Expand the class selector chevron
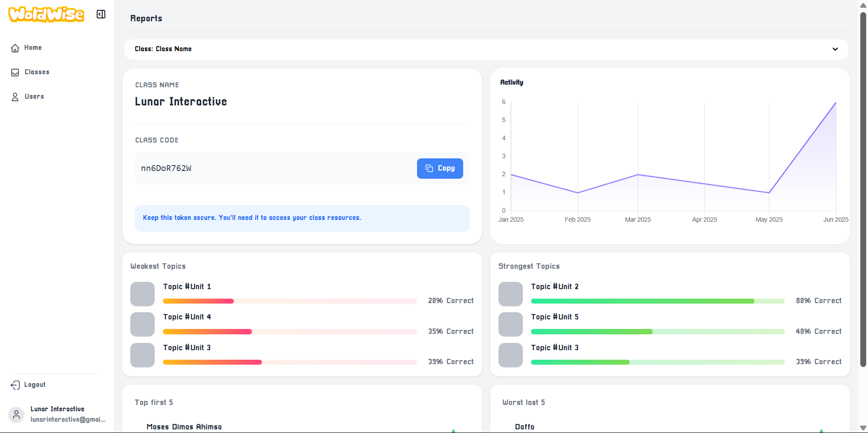Viewport: 868px width, 433px height. point(835,49)
